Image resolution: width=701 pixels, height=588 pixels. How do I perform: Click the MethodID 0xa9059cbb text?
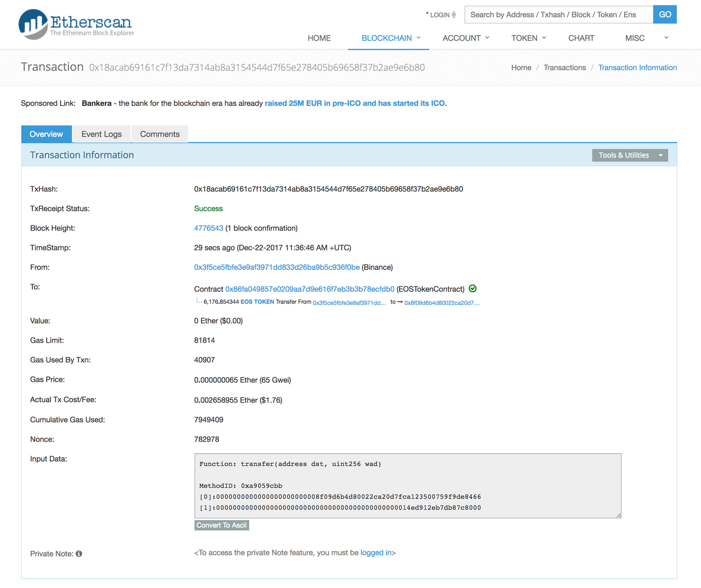click(x=241, y=486)
